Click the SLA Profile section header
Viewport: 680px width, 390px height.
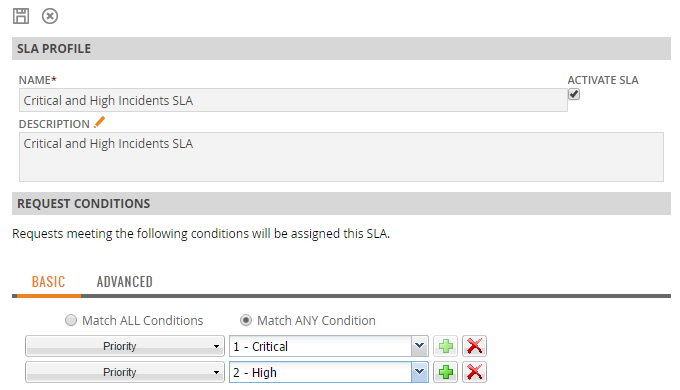click(341, 49)
